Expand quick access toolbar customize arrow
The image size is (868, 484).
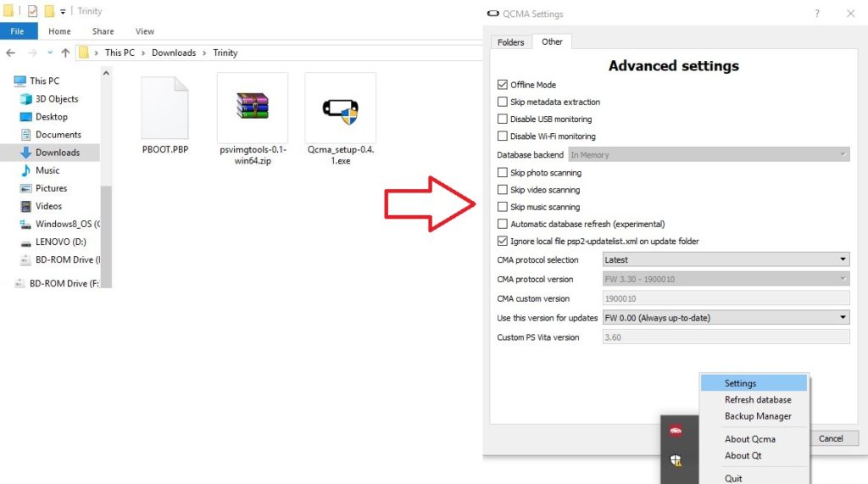[63, 12]
